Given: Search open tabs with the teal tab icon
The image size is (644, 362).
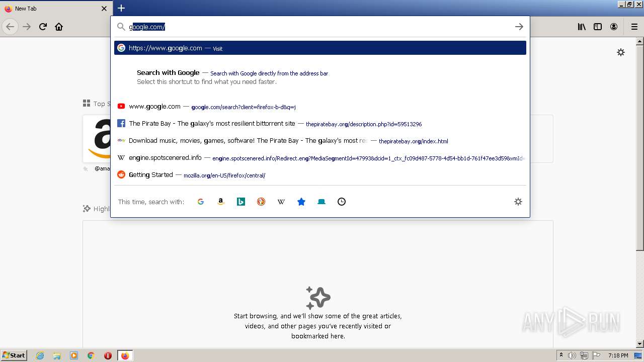Looking at the screenshot, I should (321, 202).
